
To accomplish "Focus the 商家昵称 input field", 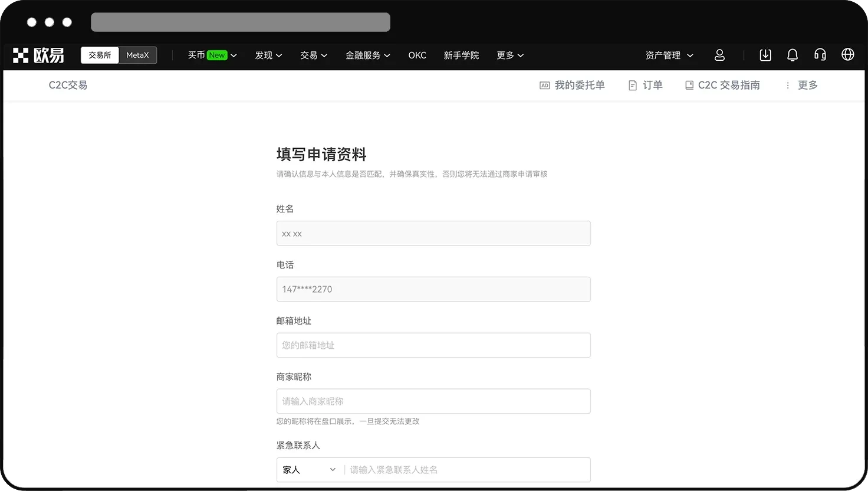I will click(x=433, y=401).
